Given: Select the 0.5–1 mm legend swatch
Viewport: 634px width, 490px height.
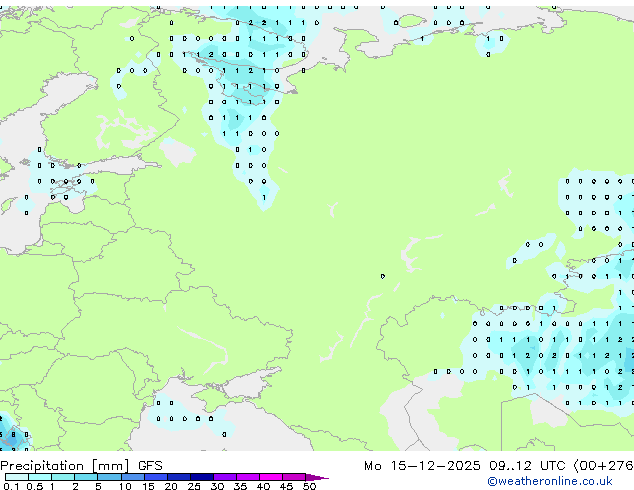Looking at the screenshot, I should 40,477.
